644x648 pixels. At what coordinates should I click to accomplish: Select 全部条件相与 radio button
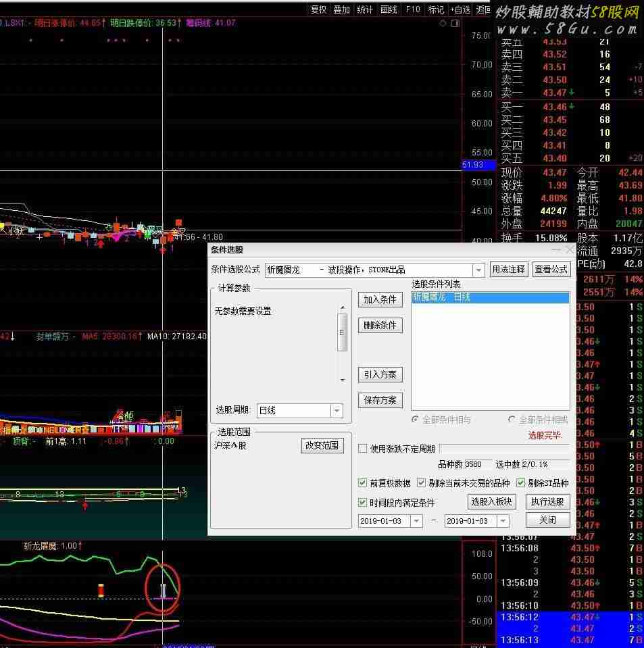[415, 420]
